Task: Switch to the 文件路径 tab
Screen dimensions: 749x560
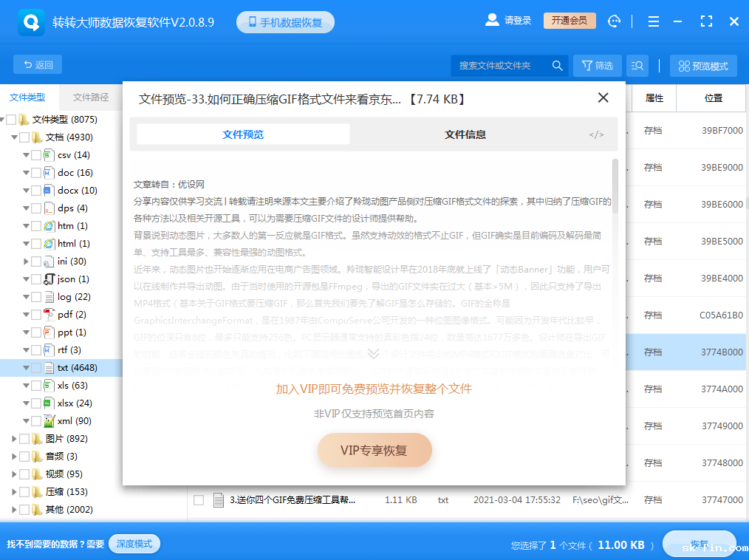Action: (90, 97)
